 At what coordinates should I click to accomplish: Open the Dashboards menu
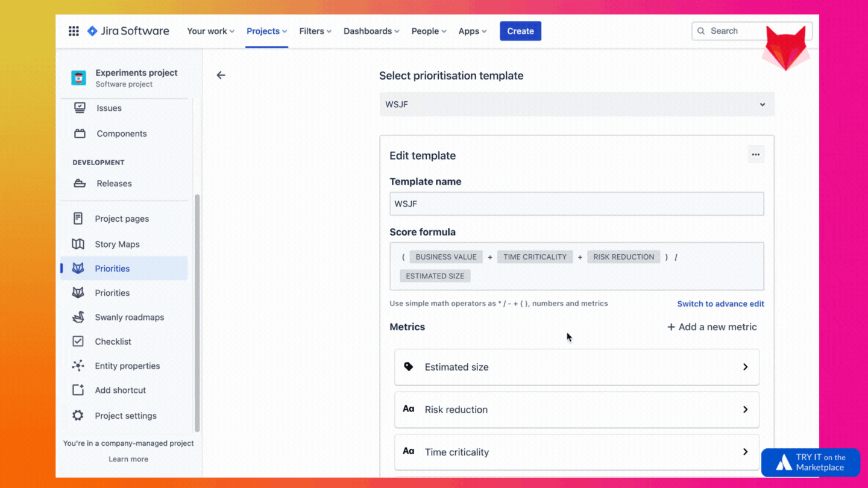[371, 31]
